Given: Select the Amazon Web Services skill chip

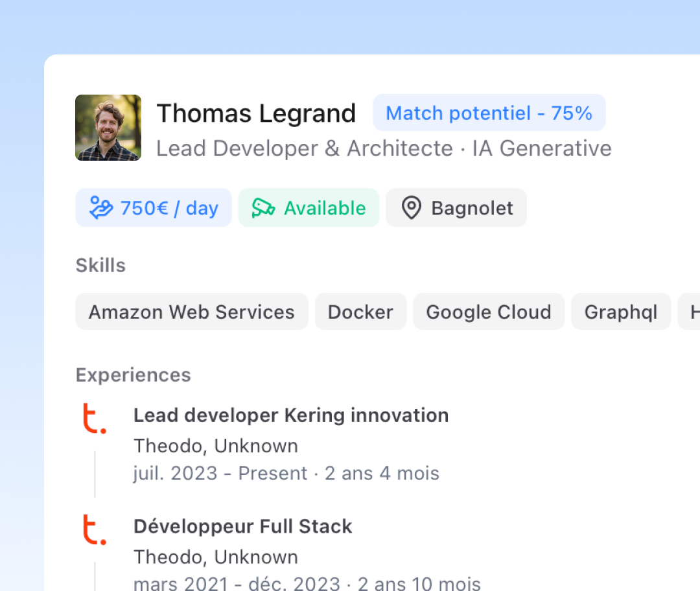Looking at the screenshot, I should point(191,312).
